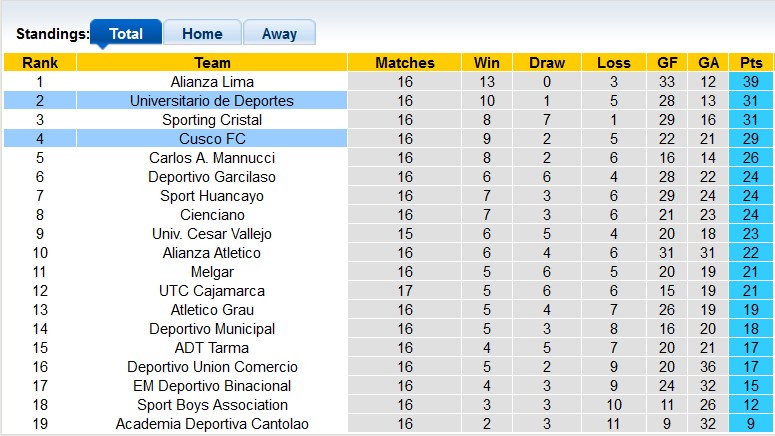Open the Melgar team page
Image resolution: width=775 pixels, height=436 pixels.
click(212, 272)
